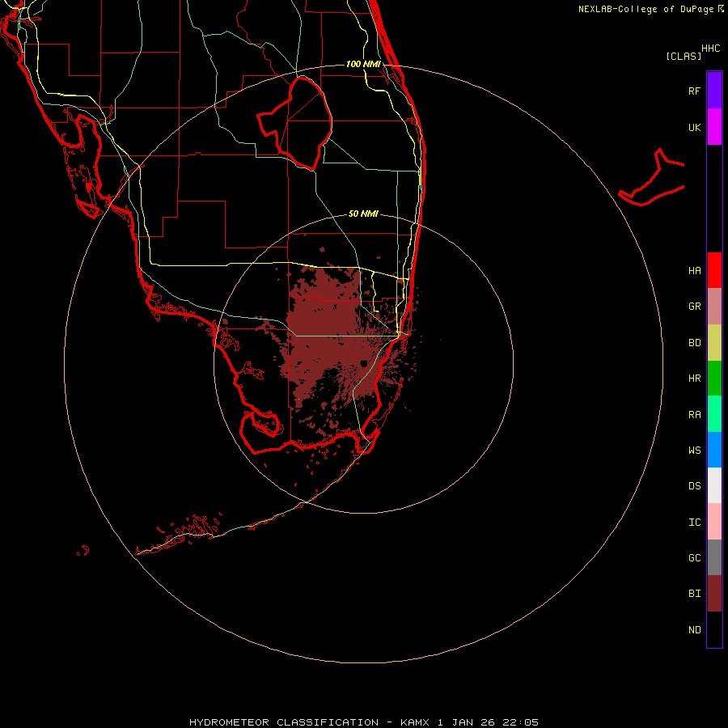Click the IC legend label

tap(694, 523)
